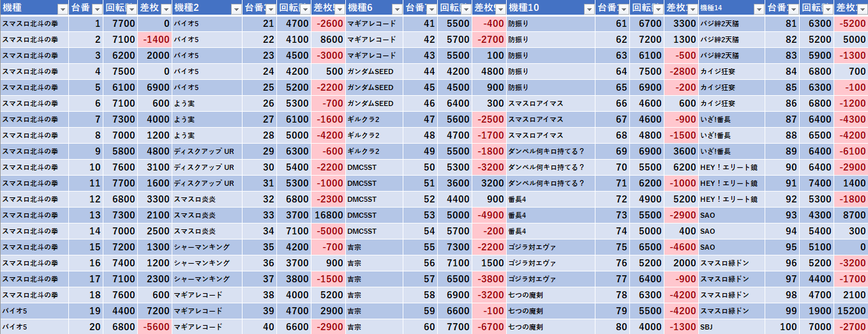Select スマスロアイマス cell in 台番 67 row
This screenshot has height=334, width=868.
[551, 119]
